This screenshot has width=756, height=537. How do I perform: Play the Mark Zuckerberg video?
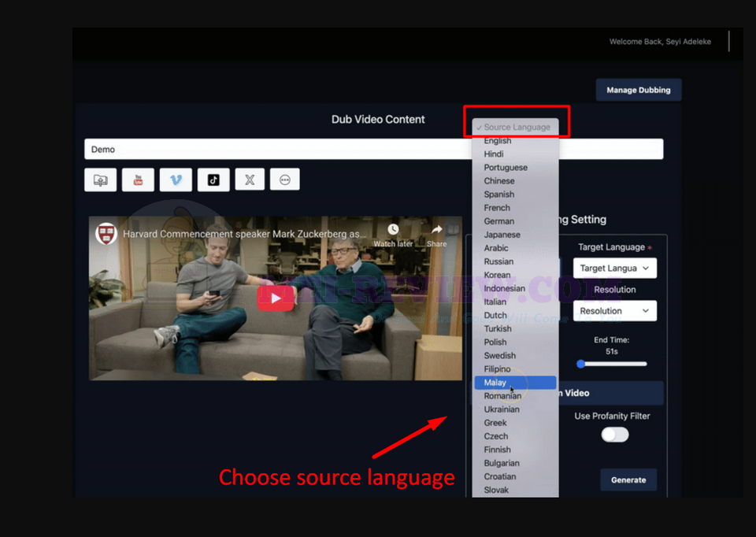(x=276, y=298)
